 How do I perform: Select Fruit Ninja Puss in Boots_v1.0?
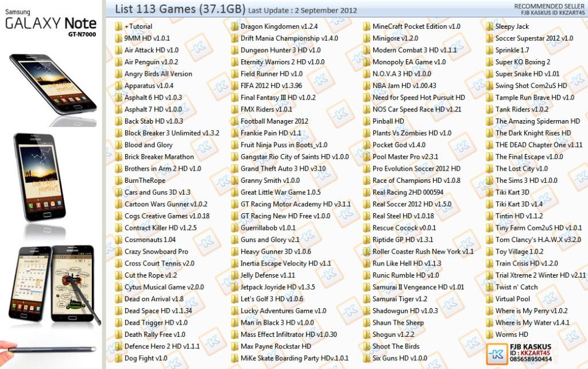point(284,145)
